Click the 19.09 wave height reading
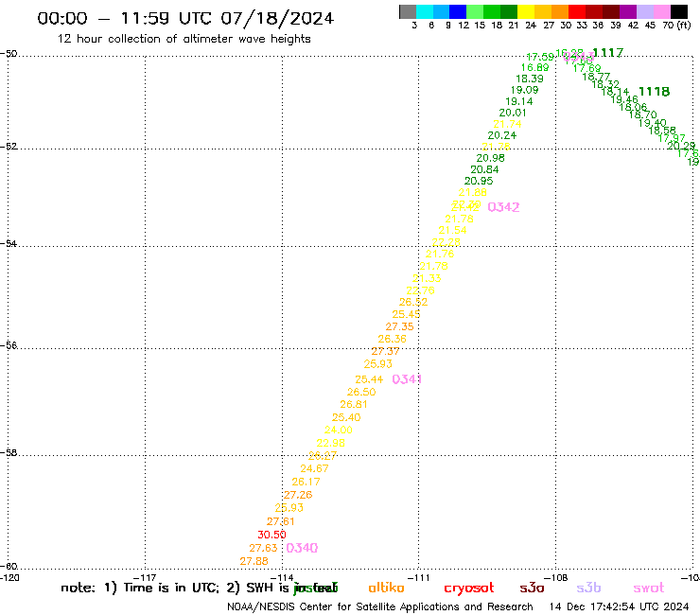This screenshot has height=615, width=700. (x=525, y=90)
